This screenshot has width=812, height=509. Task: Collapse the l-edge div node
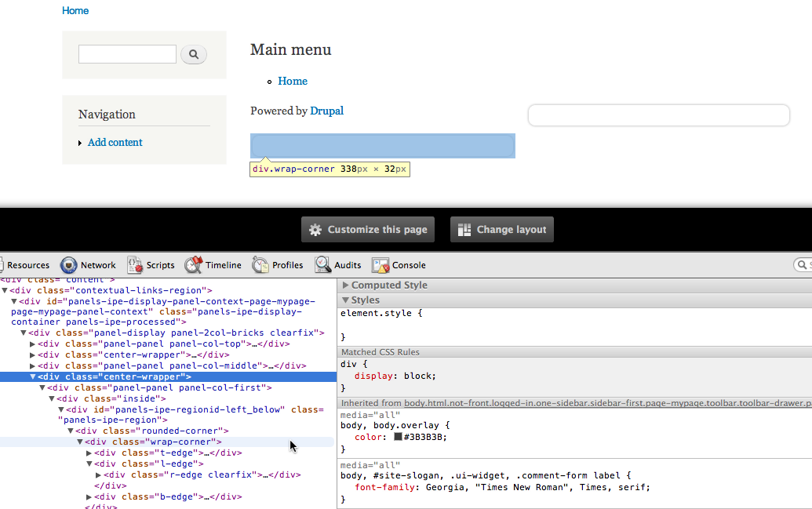(x=89, y=464)
